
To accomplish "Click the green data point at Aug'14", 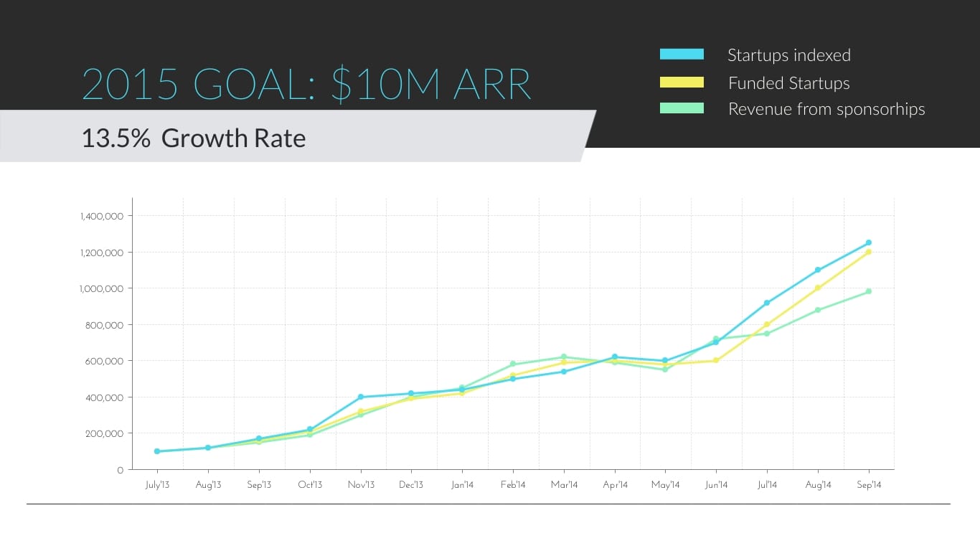I will [818, 310].
